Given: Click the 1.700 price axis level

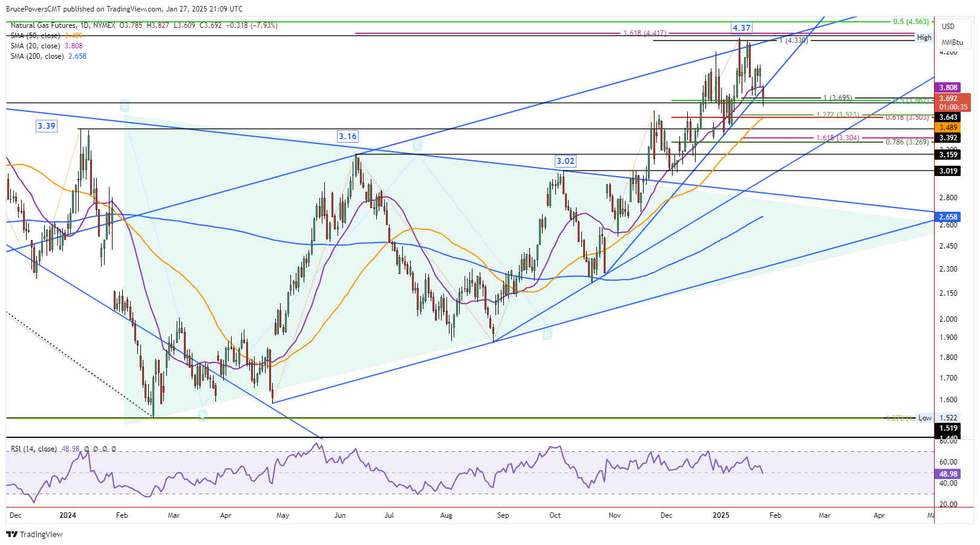Looking at the screenshot, I should pos(948,378).
